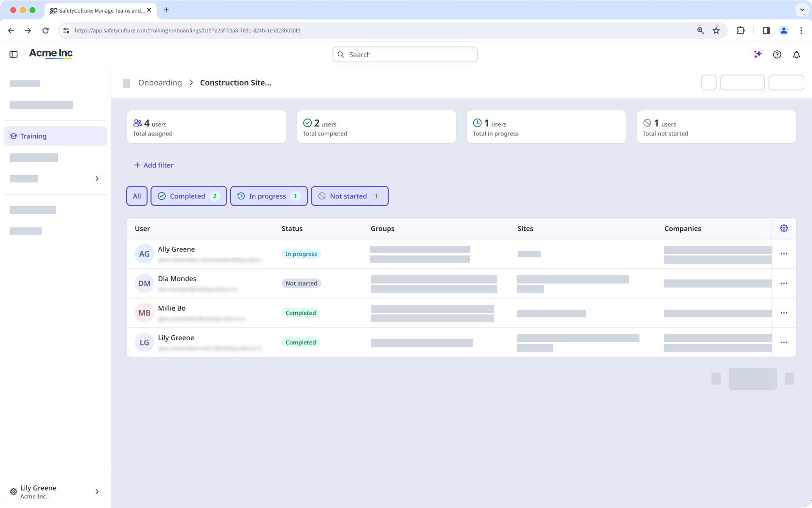Click the Companies column header

pyautogui.click(x=682, y=228)
